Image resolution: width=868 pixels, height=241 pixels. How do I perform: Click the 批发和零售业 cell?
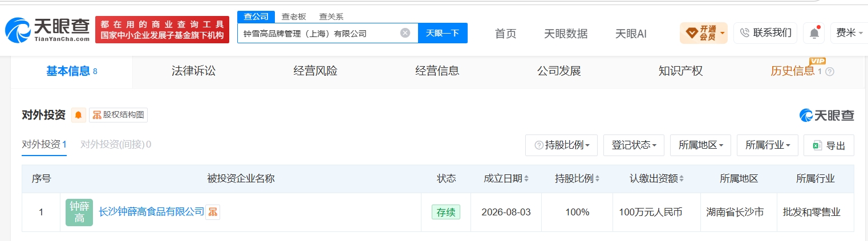click(x=815, y=213)
